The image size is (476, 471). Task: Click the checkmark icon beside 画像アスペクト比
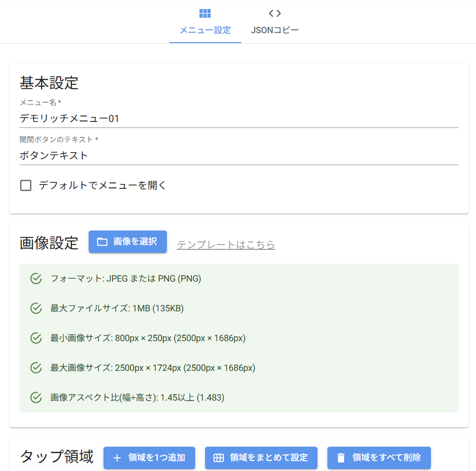(x=36, y=398)
